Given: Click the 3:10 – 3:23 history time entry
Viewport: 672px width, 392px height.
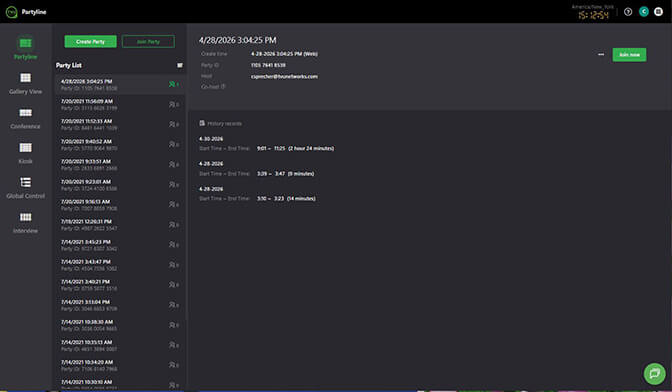Looking at the screenshot, I should click(286, 198).
